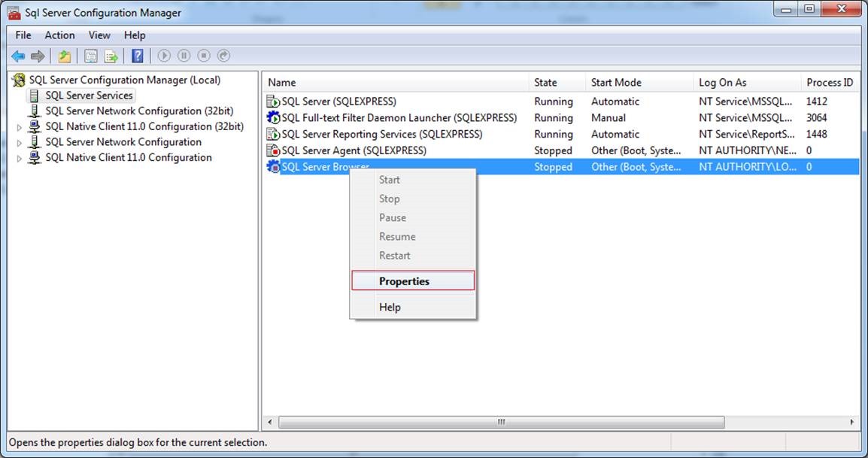Sort by the Process ID column header
868x458 pixels.
coord(830,82)
